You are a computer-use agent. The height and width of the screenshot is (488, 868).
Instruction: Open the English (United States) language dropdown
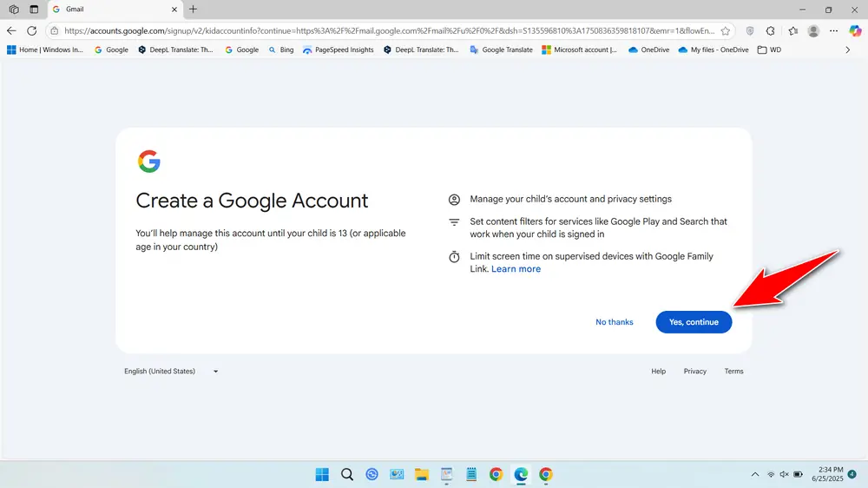coord(171,371)
